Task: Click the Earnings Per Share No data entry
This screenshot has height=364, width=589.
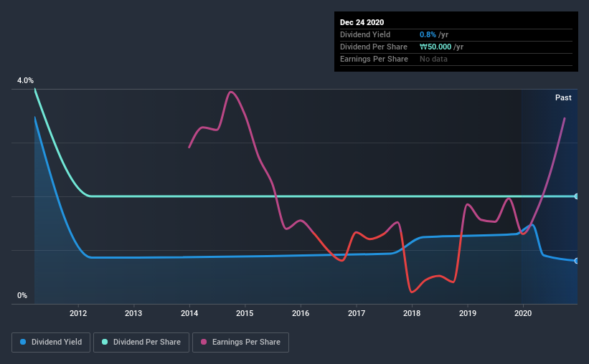Action: point(433,59)
